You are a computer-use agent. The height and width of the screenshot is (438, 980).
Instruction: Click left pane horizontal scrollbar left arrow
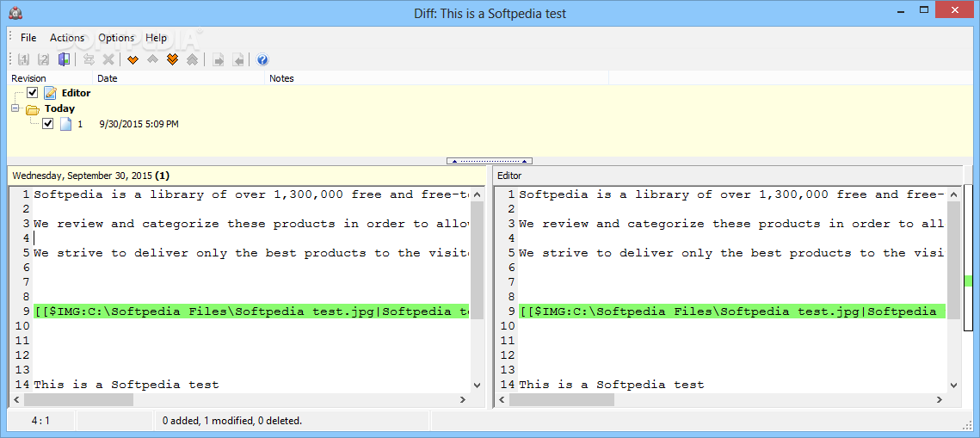(x=16, y=399)
